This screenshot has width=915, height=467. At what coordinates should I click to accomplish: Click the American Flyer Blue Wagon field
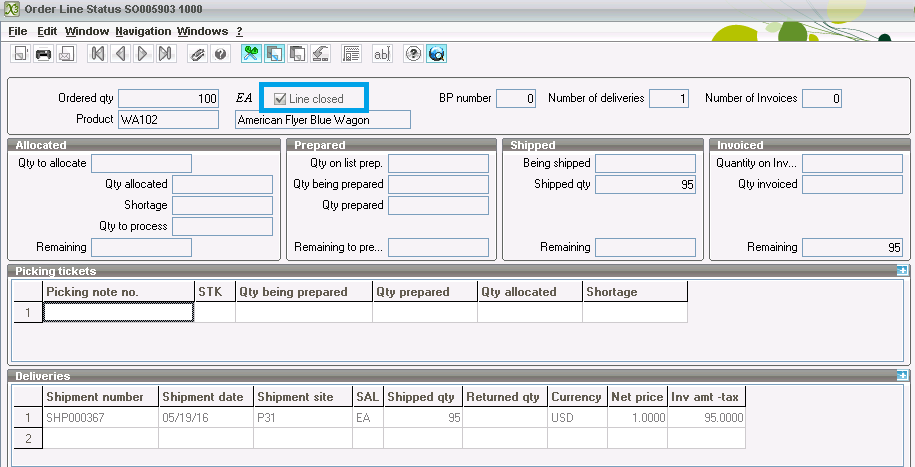[x=323, y=120]
